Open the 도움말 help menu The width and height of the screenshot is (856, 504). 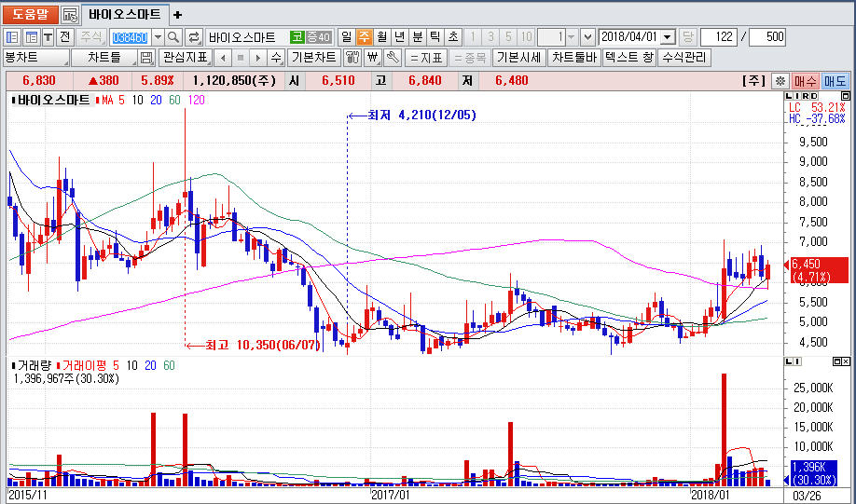(x=30, y=15)
